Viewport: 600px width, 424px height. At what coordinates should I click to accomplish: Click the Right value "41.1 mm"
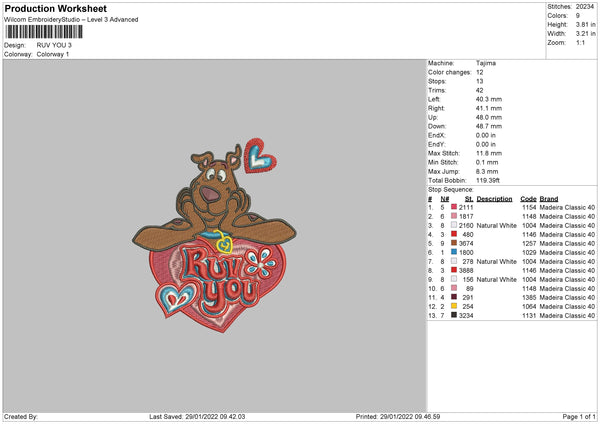point(489,108)
